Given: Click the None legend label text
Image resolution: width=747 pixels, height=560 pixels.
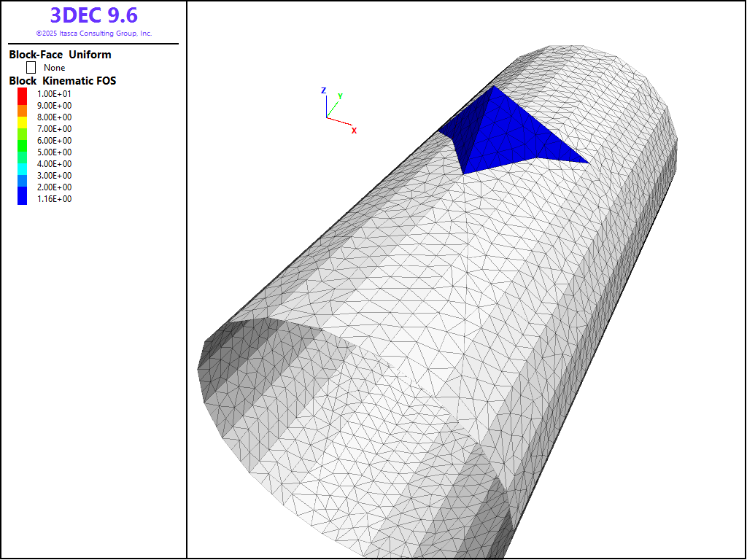Looking at the screenshot, I should (x=54, y=68).
